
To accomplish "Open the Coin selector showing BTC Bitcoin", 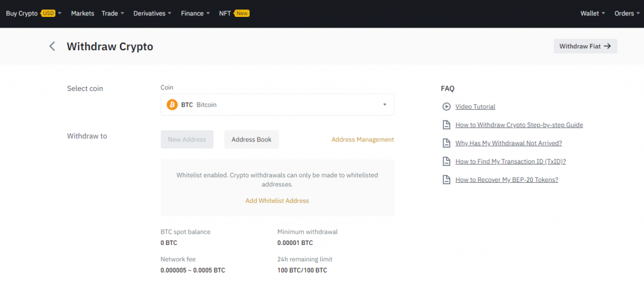I will 277,104.
